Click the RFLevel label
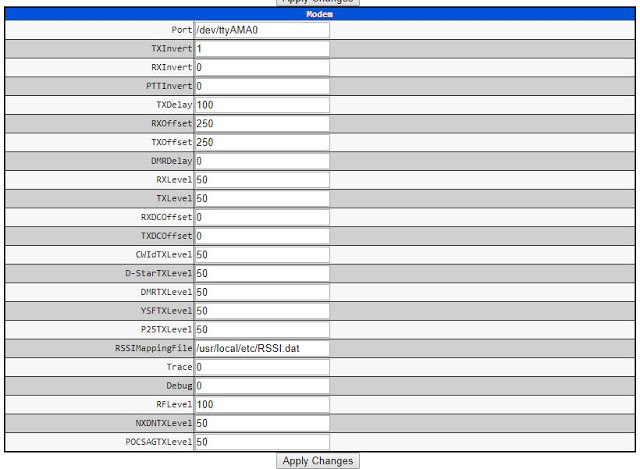This screenshot has height=469, width=640. 174,405
